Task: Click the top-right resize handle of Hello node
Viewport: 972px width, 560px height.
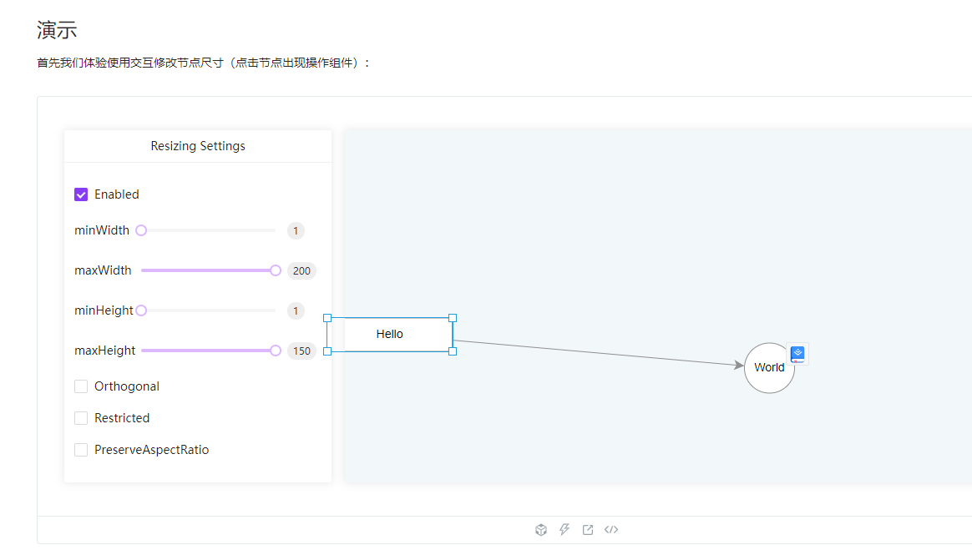Action: tap(453, 317)
